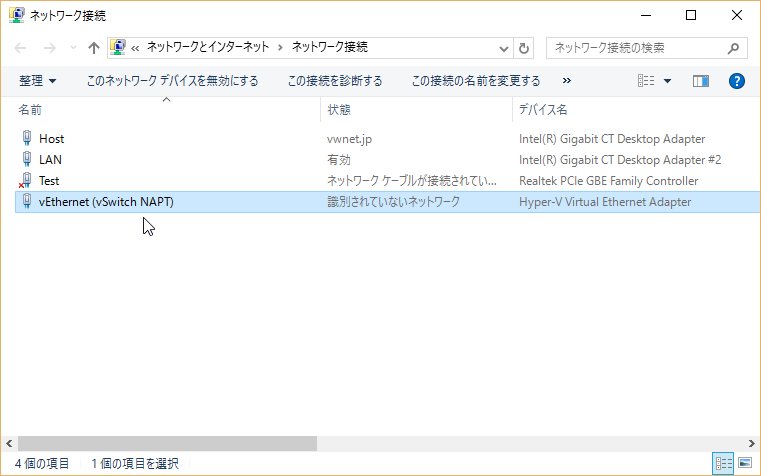Select the Test connection name
761x476 pixels.
point(49,181)
